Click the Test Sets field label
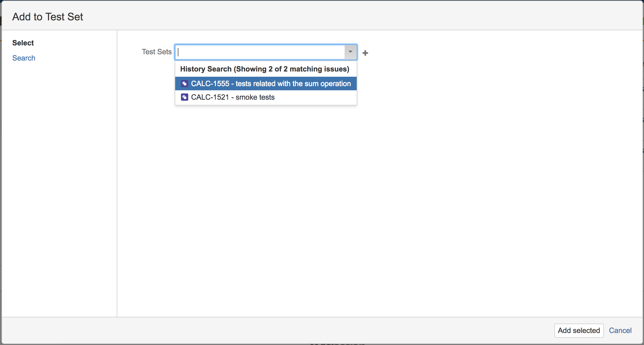644x345 pixels. 157,52
